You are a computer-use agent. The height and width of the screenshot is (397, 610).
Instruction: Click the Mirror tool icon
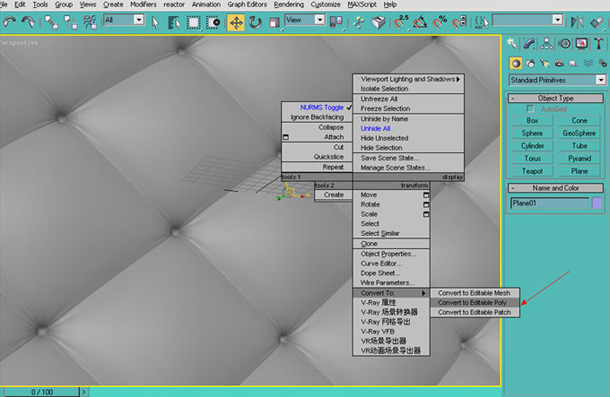tap(577, 22)
